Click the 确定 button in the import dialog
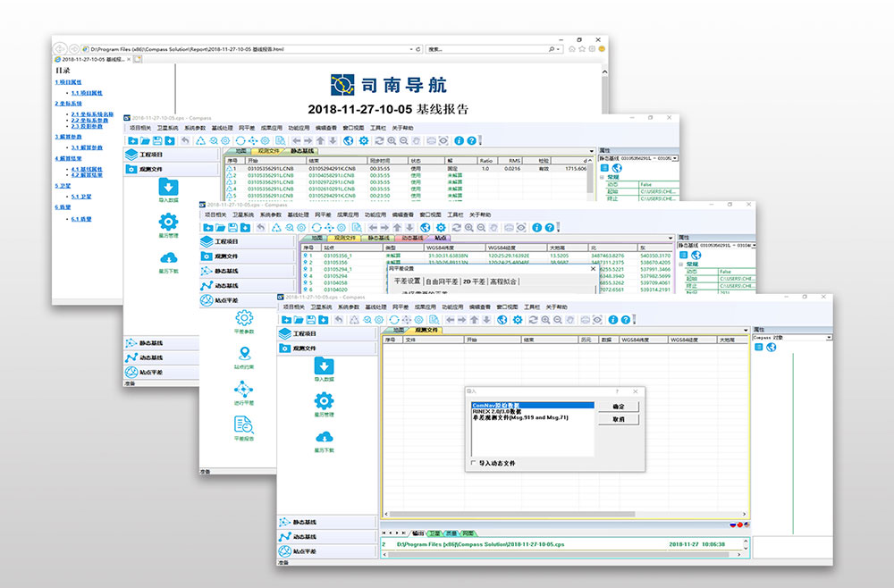 [618, 407]
